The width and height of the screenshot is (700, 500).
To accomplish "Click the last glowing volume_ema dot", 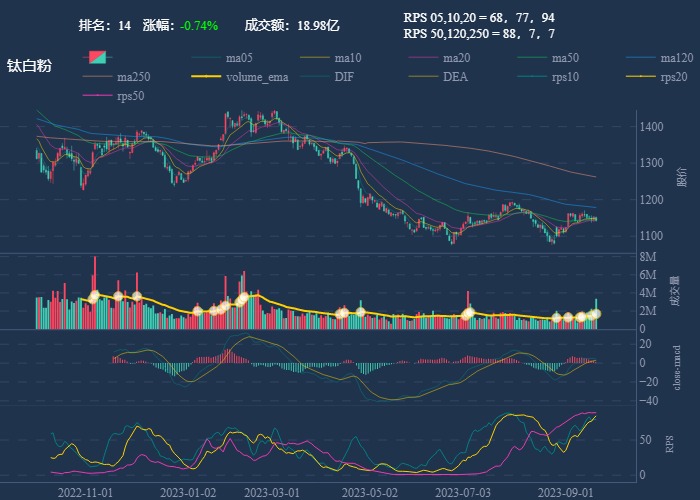I will coord(595,314).
